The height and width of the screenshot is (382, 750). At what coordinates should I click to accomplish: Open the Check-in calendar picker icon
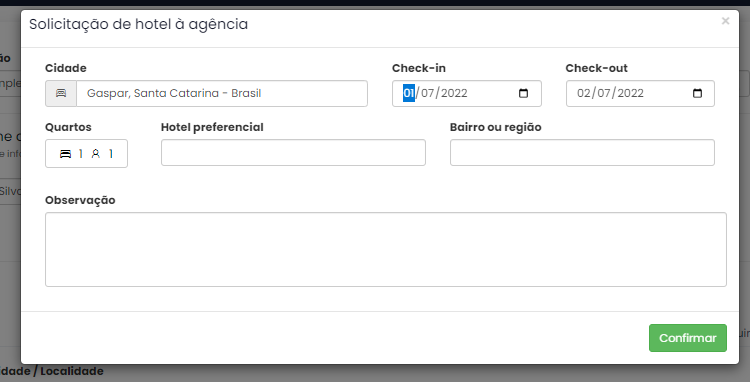click(x=523, y=93)
